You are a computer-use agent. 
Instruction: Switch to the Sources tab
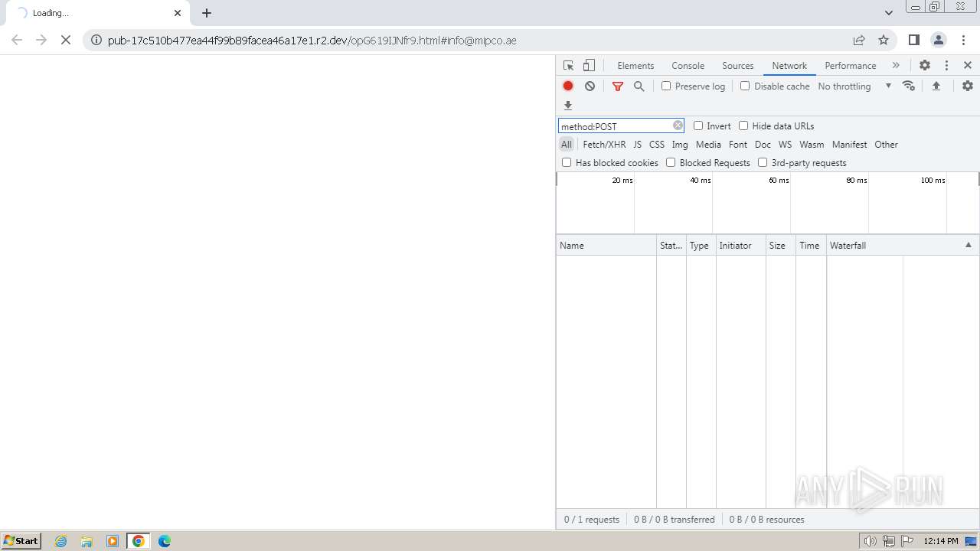(738, 66)
